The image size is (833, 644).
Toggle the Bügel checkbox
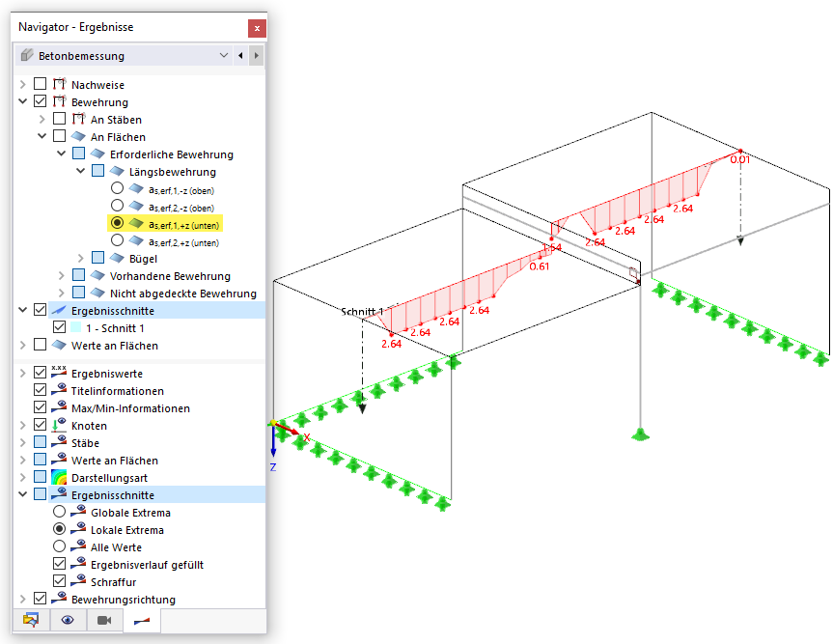(x=97, y=258)
